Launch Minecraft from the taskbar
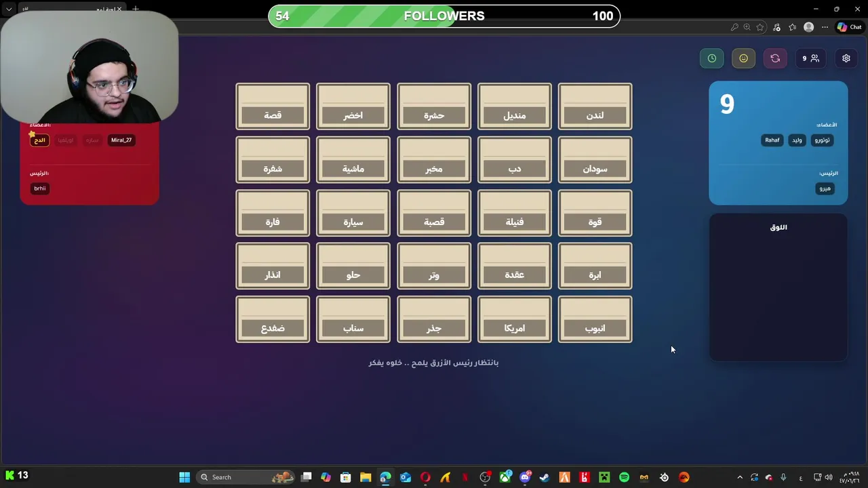 pyautogui.click(x=604, y=477)
